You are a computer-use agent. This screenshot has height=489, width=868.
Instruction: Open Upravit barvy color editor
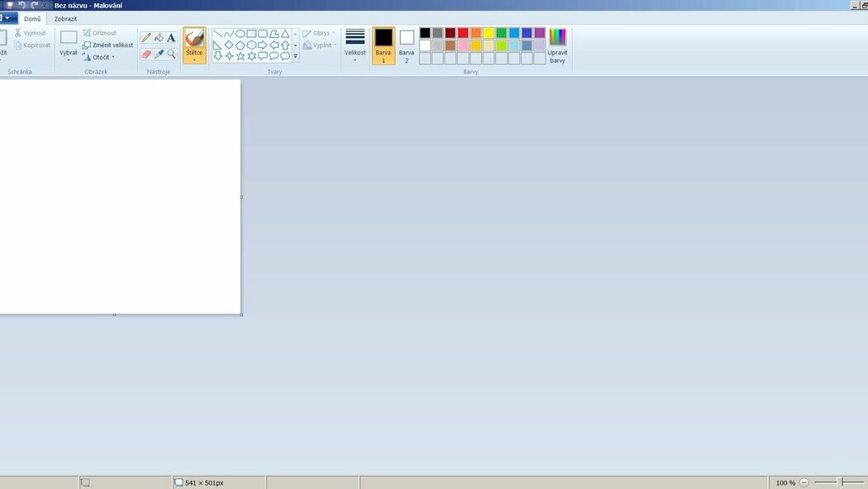coord(558,46)
